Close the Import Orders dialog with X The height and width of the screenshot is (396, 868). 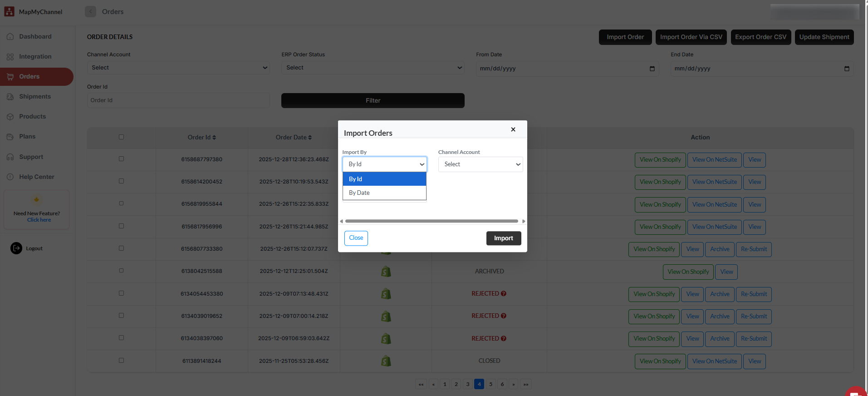(513, 129)
